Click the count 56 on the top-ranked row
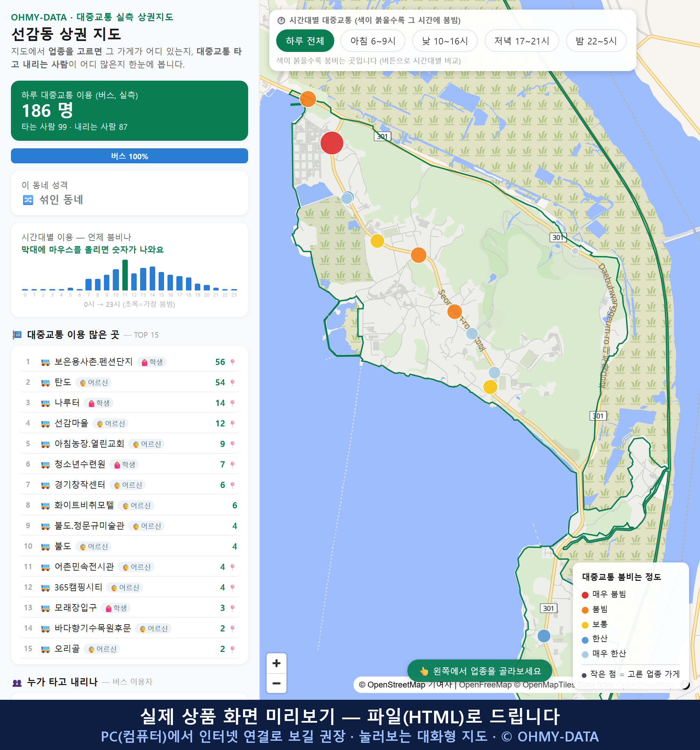 pos(220,362)
